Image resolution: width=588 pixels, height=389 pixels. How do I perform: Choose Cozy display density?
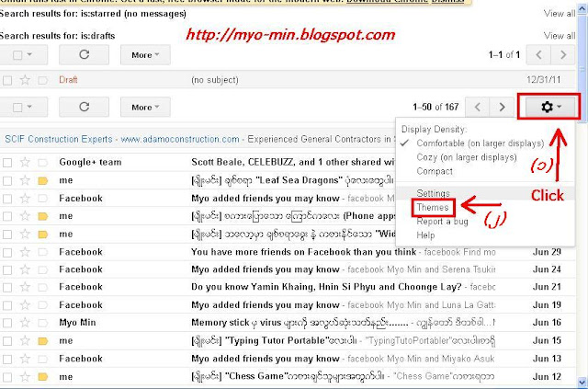(467, 157)
